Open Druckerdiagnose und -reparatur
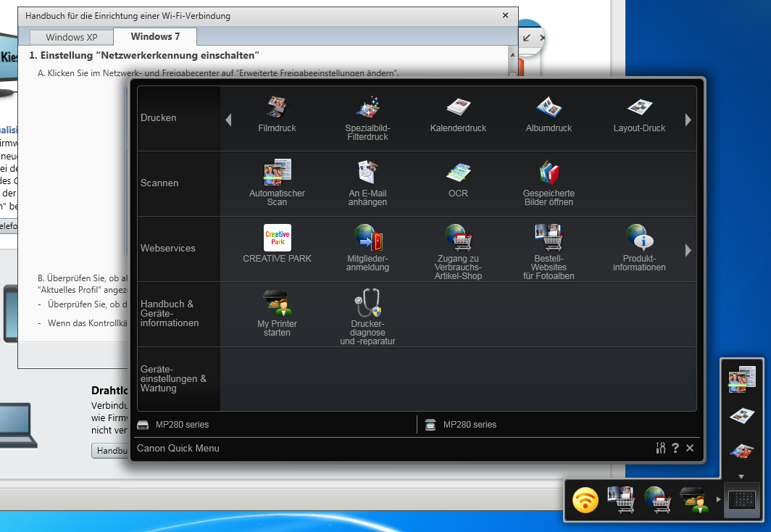The width and height of the screenshot is (771, 532). point(367,317)
